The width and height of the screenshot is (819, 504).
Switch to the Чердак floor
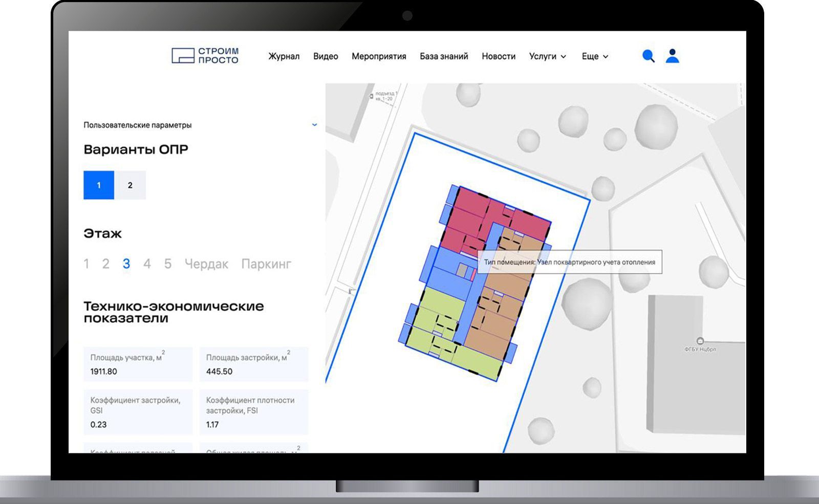(x=206, y=264)
